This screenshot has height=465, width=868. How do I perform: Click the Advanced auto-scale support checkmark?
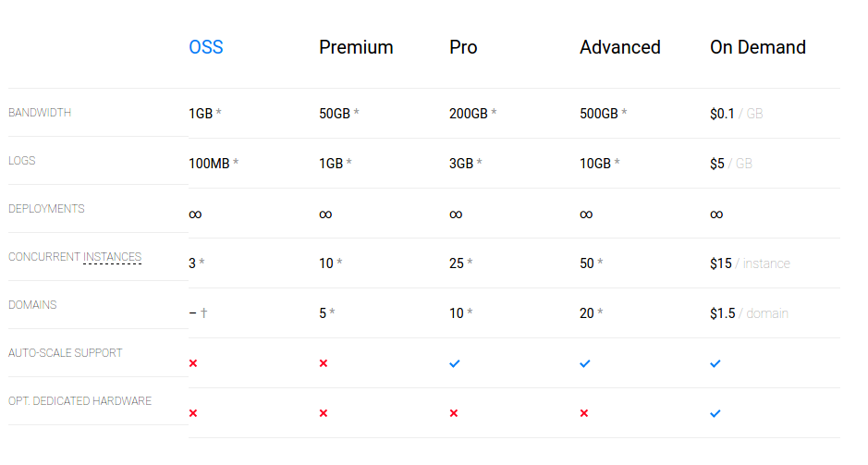(x=585, y=363)
